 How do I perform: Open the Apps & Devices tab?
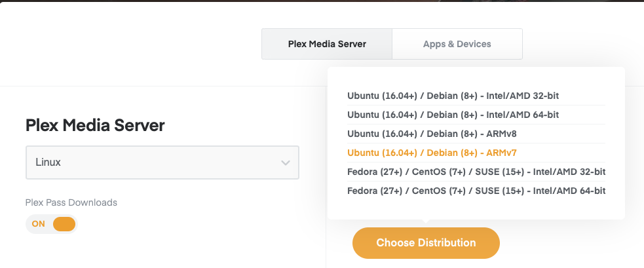click(457, 45)
